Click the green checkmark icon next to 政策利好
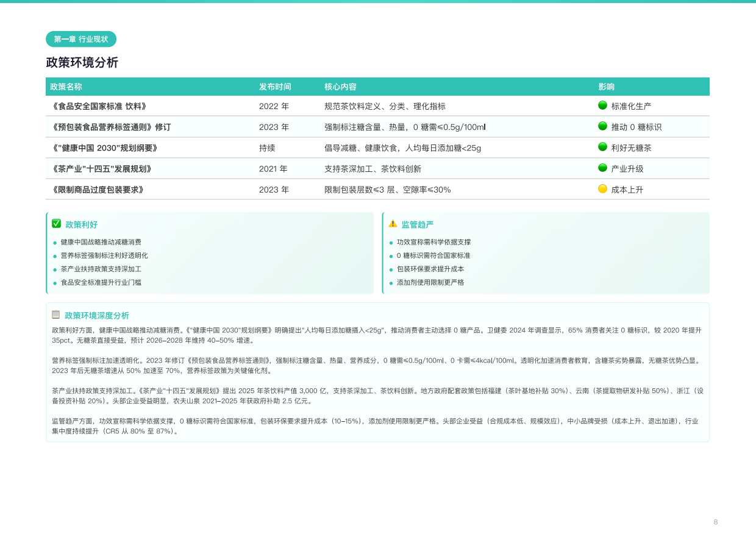 tap(57, 224)
